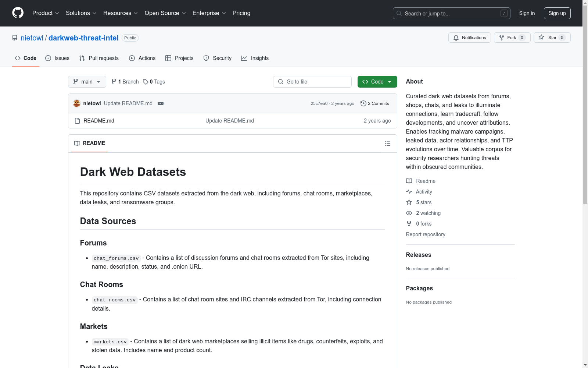The width and height of the screenshot is (588, 368).
Task: Open README outline list icon
Action: click(x=388, y=144)
